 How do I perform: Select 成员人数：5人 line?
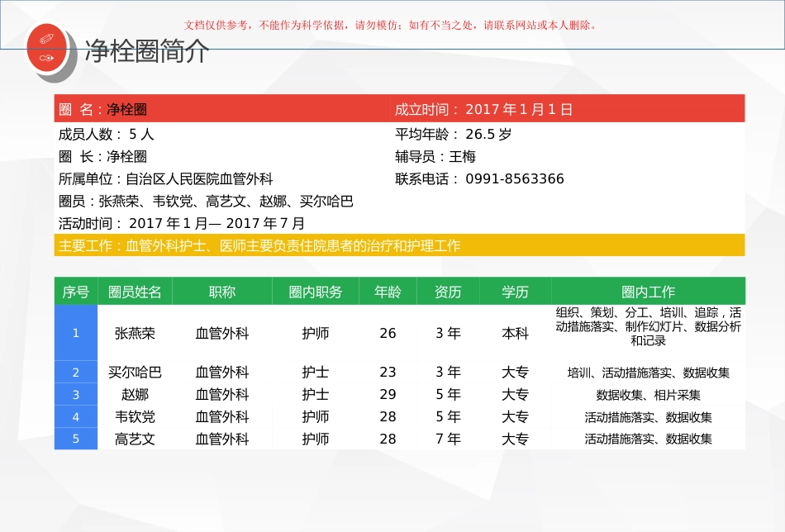106,134
